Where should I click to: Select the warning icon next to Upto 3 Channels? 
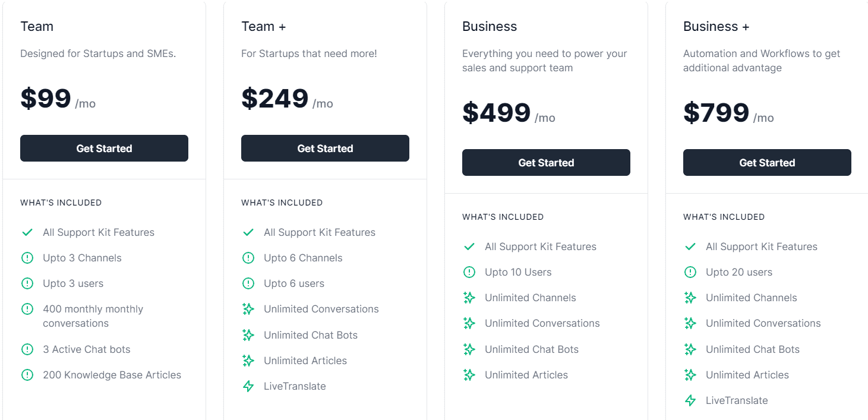27,258
